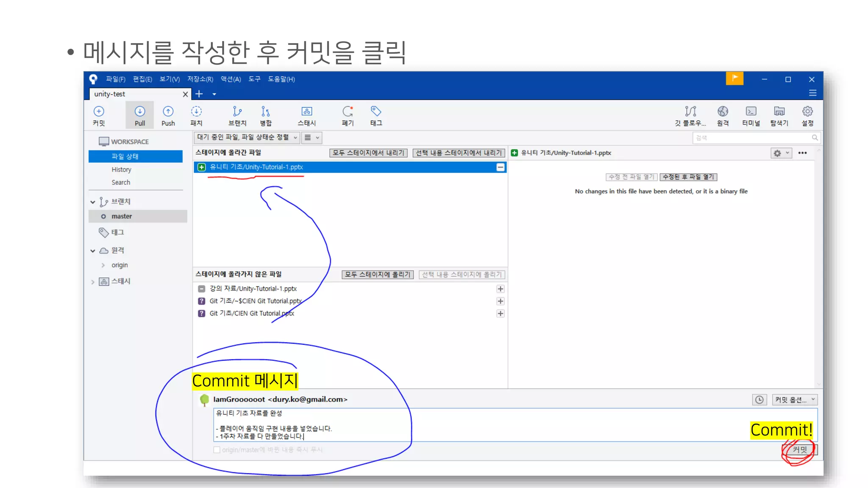Open the 도구 menu
The height and width of the screenshot is (488, 868).
pos(254,79)
